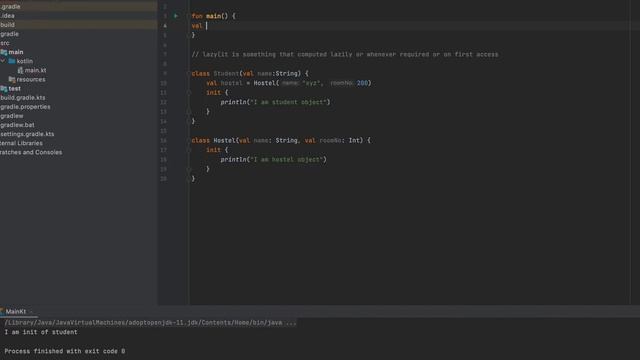The height and width of the screenshot is (360, 640).
Task: Click fold end marker at line 14
Action: pyautogui.click(x=189, y=121)
